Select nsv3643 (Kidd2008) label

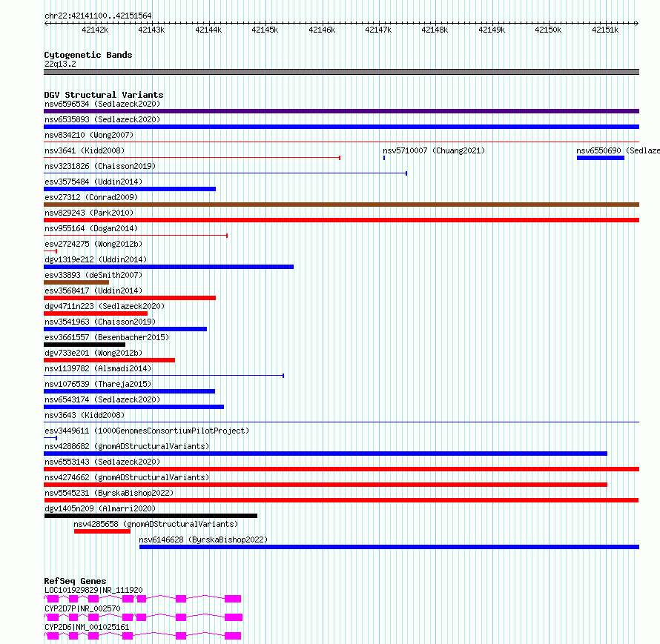pos(85,415)
